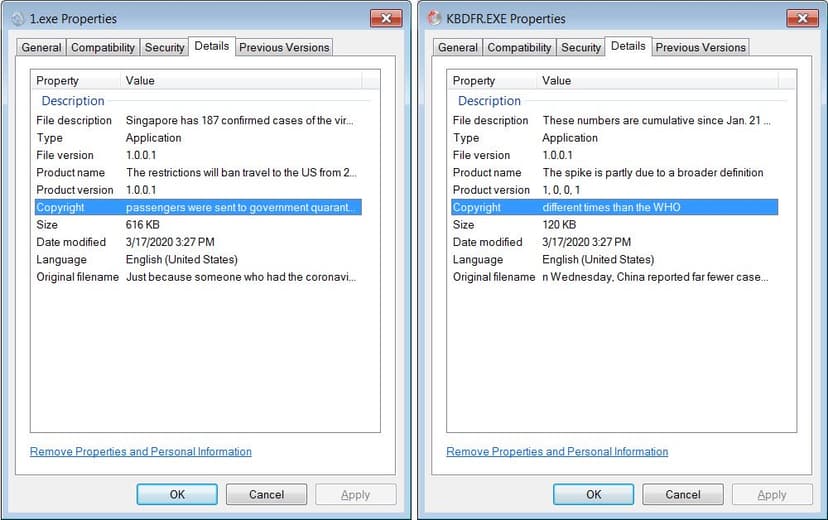Open Remove Properties link in 1.exe window
This screenshot has width=828, height=520.
point(140,451)
